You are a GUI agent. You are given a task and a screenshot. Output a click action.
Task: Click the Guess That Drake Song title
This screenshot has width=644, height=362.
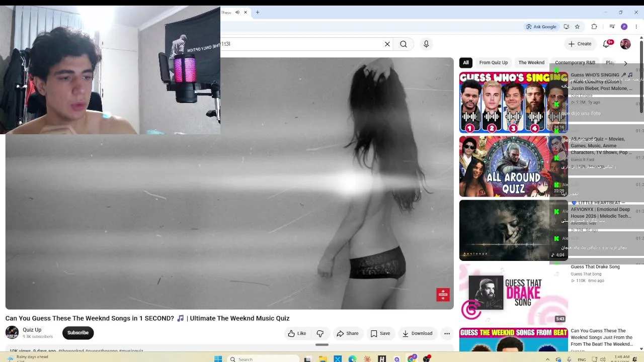coord(595,266)
